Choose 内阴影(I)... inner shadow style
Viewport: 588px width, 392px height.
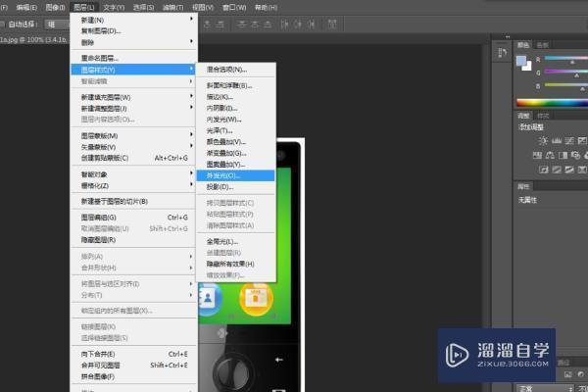pyautogui.click(x=235, y=109)
